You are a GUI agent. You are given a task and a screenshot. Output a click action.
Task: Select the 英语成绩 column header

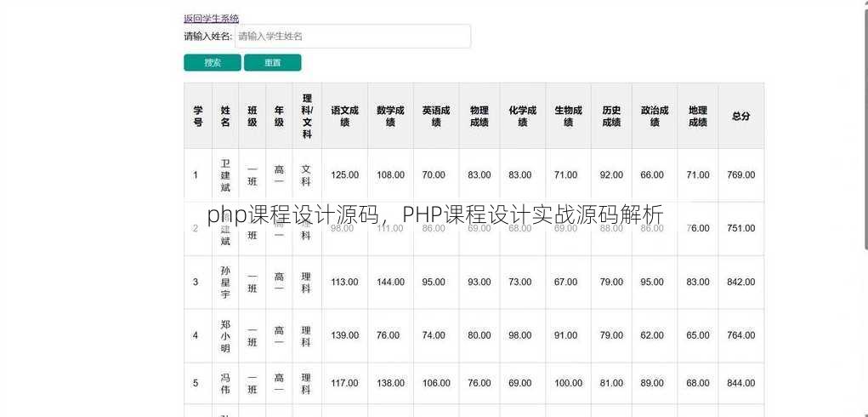point(435,117)
